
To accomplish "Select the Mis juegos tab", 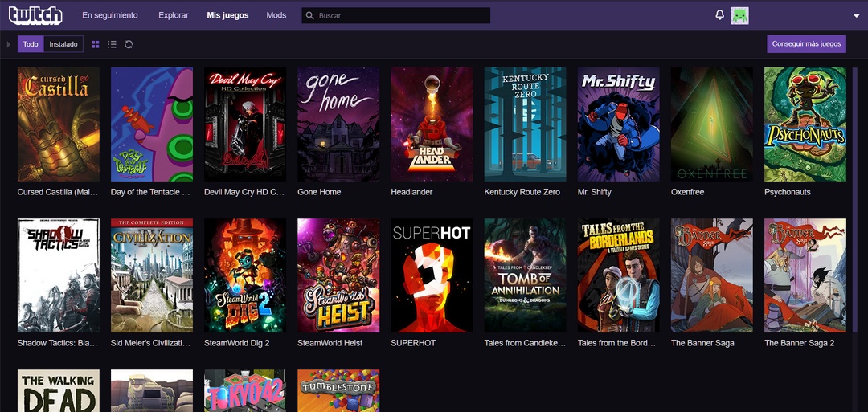I will (227, 15).
